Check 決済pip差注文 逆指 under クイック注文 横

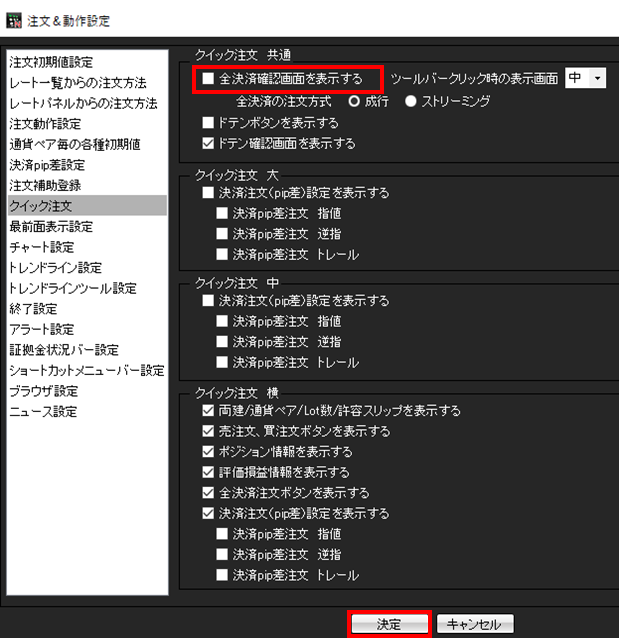coord(222,554)
